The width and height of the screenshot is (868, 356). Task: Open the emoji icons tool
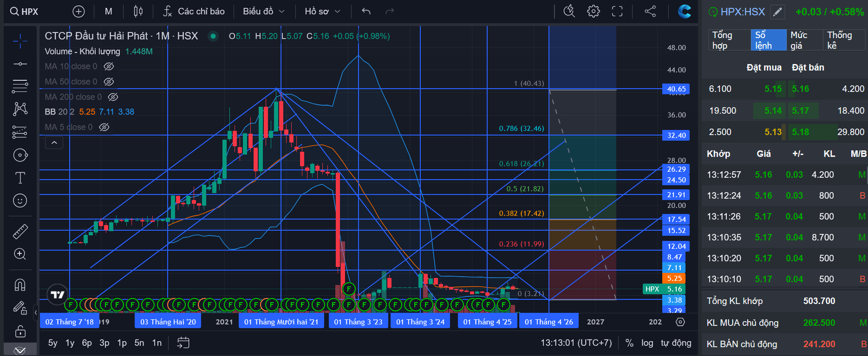[20, 201]
